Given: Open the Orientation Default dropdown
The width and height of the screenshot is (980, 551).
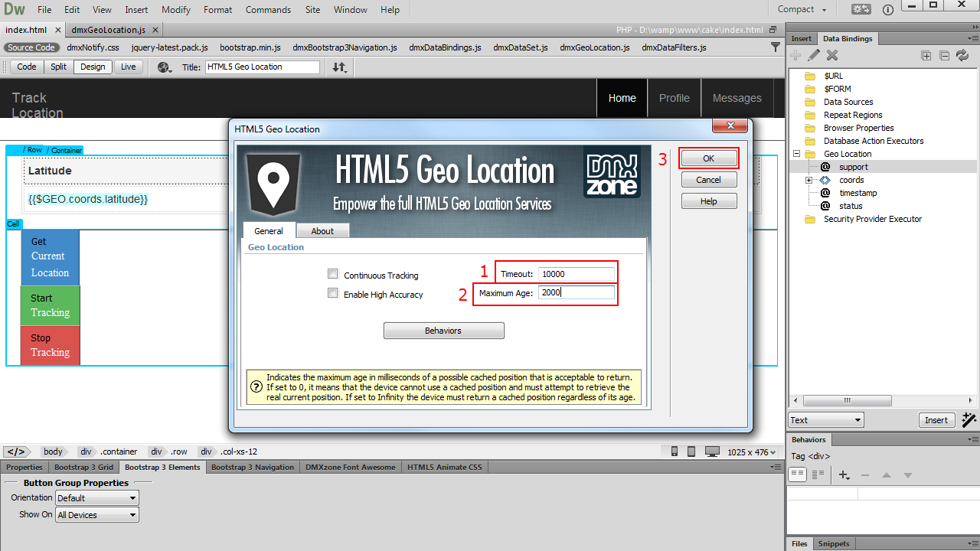Looking at the screenshot, I should [96, 498].
